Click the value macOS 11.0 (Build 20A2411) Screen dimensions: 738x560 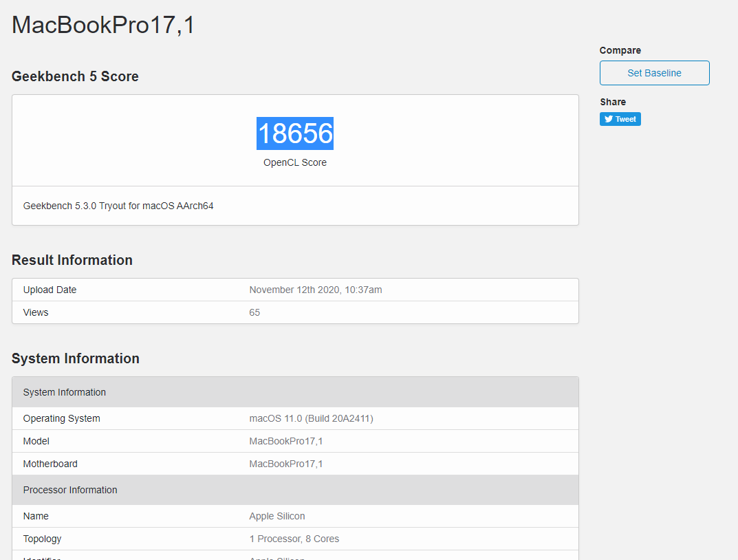coord(311,418)
